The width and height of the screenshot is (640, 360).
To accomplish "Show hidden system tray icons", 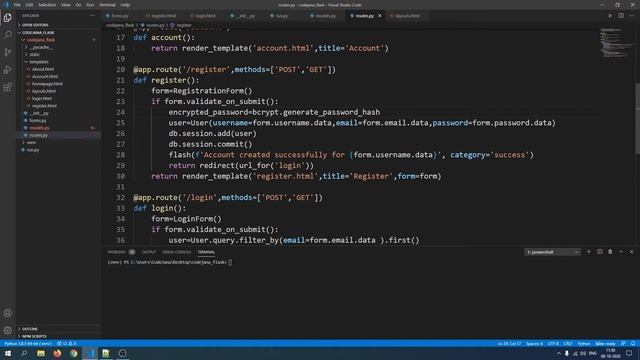I will tap(558, 353).
